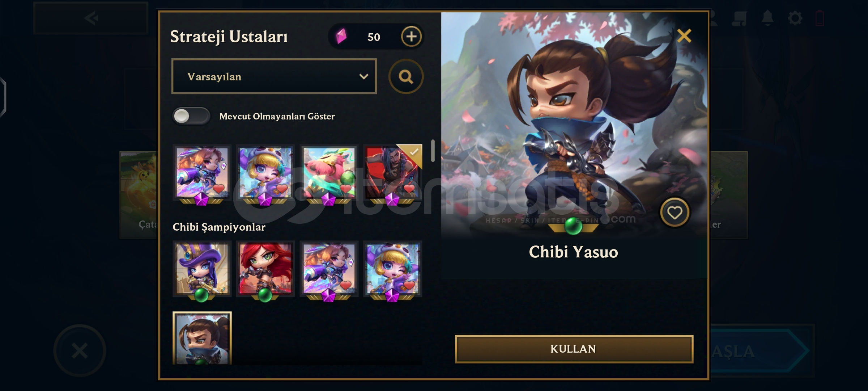Open the Varsayılan sort dropdown
868x391 pixels.
[274, 76]
